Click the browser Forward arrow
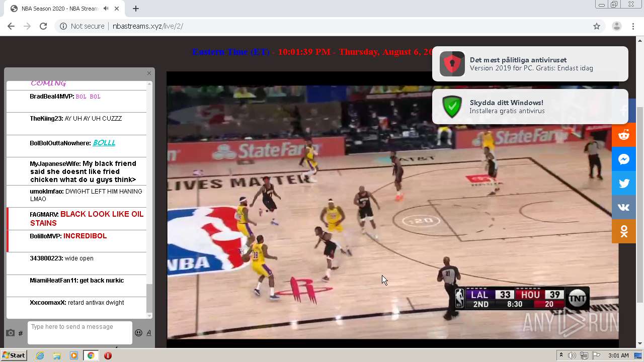The width and height of the screenshot is (644, 362). pyautogui.click(x=27, y=26)
